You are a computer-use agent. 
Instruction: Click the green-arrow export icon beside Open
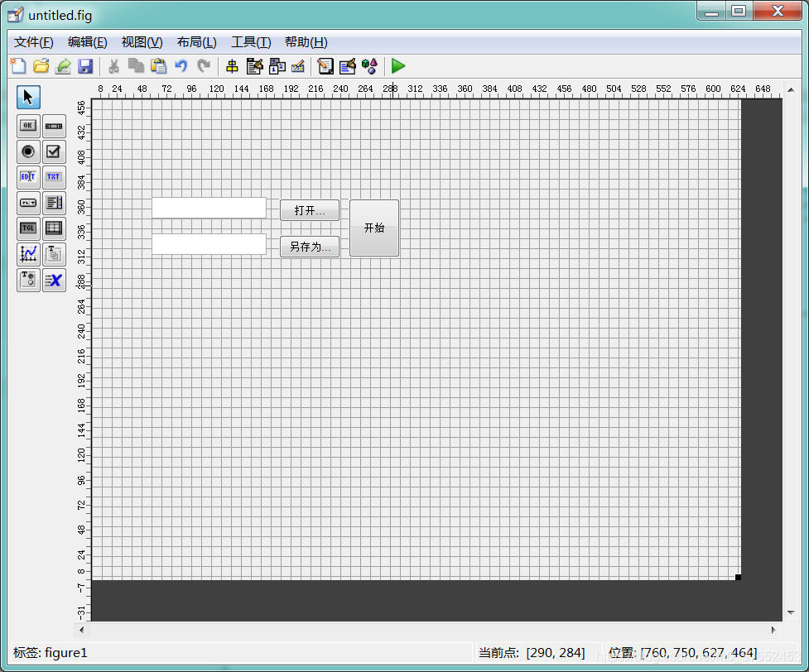click(63, 66)
